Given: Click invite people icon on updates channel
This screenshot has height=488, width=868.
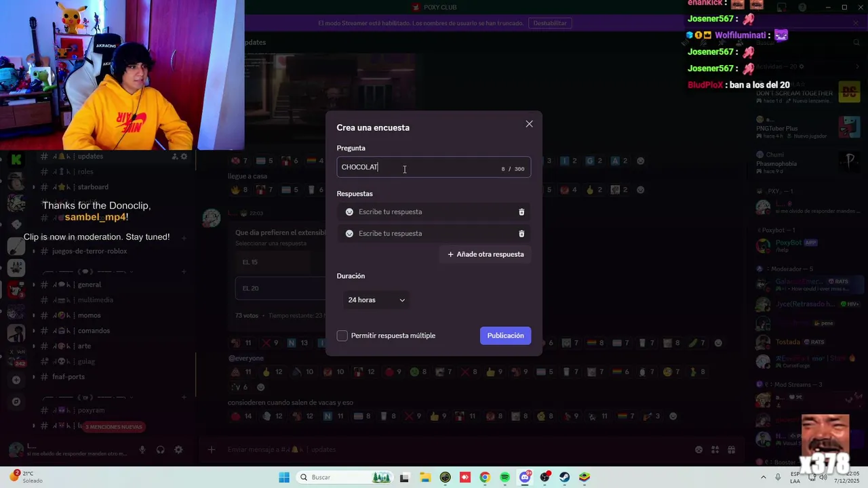Looking at the screenshot, I should click(x=174, y=157).
